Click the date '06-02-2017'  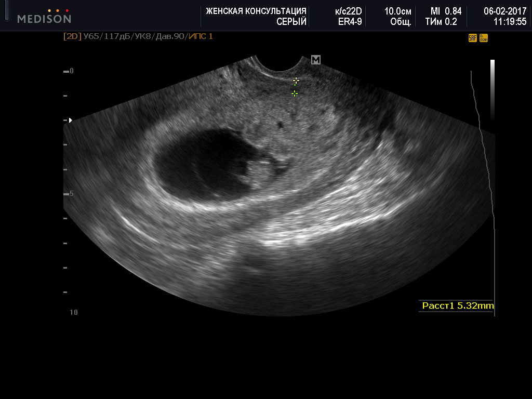click(505, 11)
